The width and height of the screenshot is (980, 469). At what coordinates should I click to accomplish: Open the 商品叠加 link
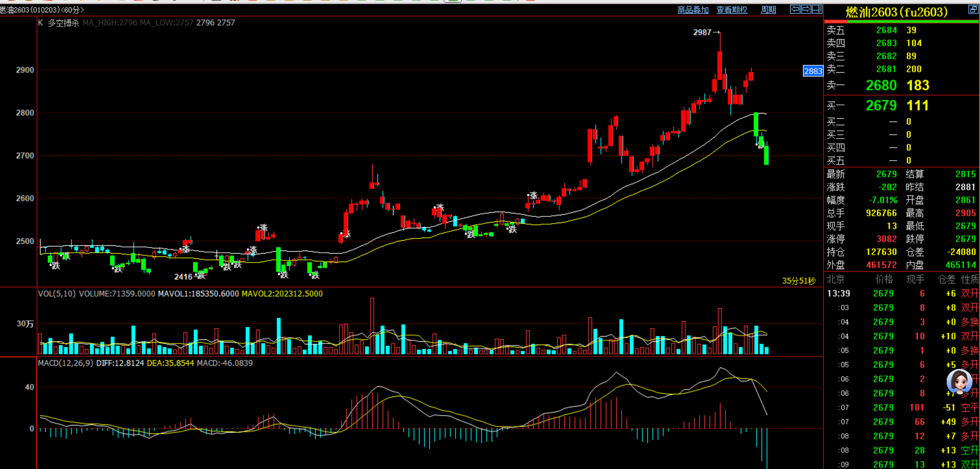tap(693, 10)
